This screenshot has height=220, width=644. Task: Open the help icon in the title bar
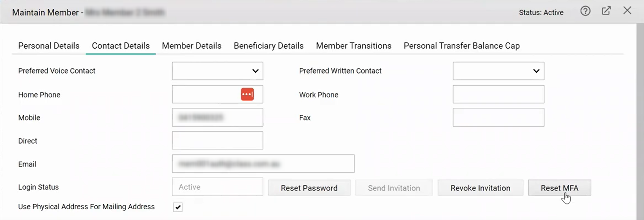pyautogui.click(x=585, y=11)
